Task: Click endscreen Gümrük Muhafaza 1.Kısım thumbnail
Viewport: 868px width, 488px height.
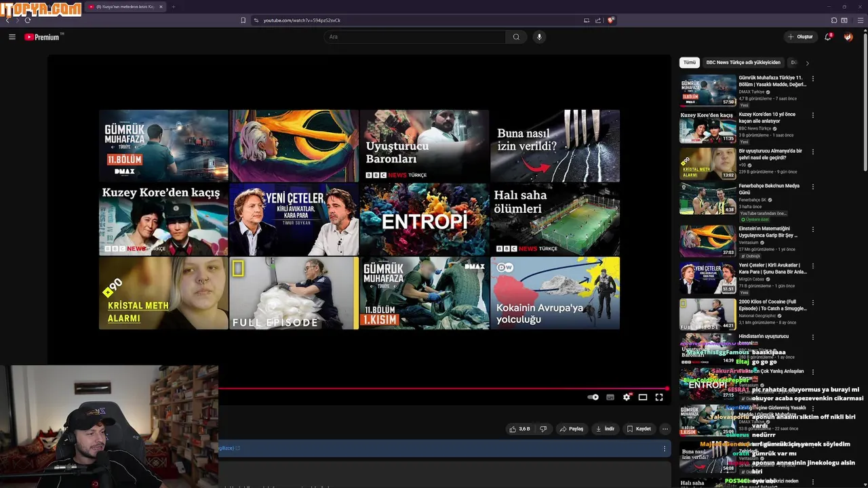Action: 425,293
